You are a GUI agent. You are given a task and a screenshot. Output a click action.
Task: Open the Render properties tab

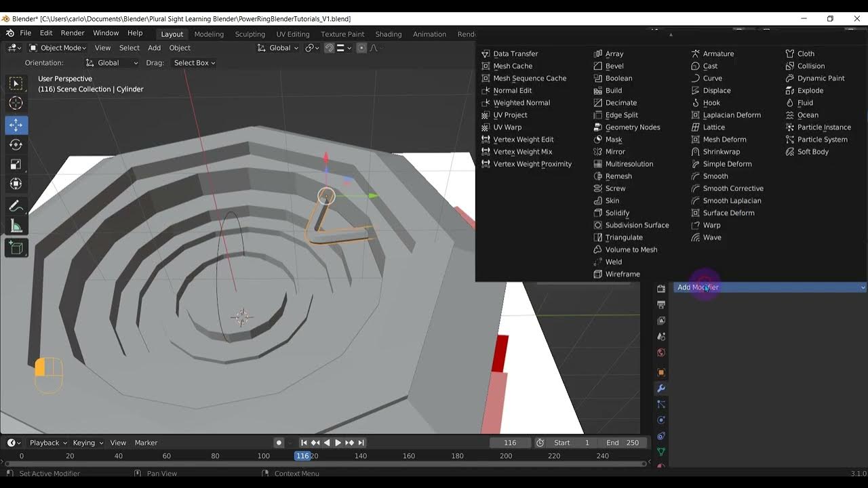[x=661, y=288]
